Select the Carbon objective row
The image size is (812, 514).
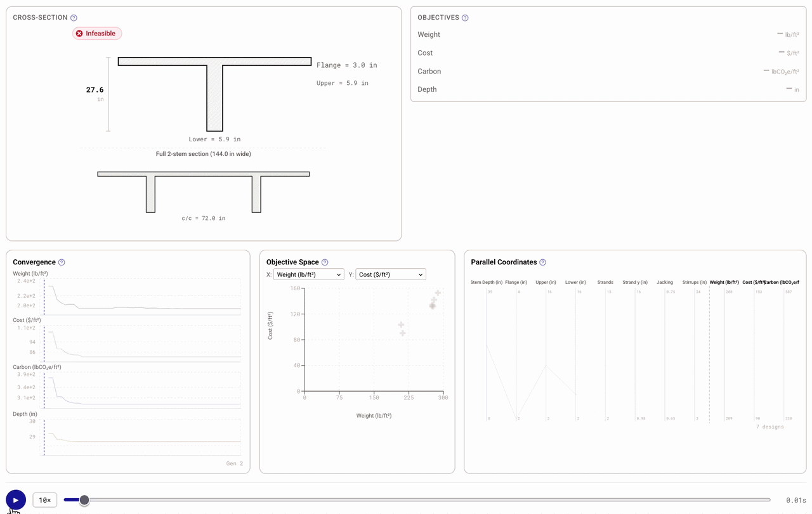608,72
